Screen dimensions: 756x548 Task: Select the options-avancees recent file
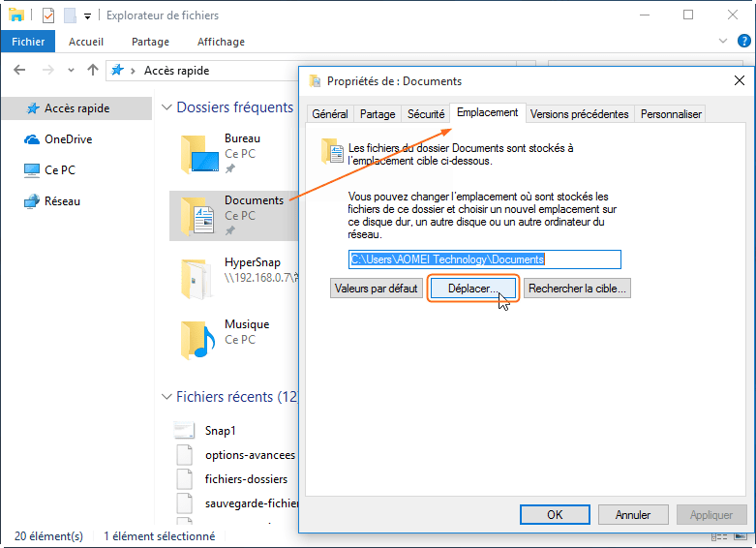click(250, 455)
